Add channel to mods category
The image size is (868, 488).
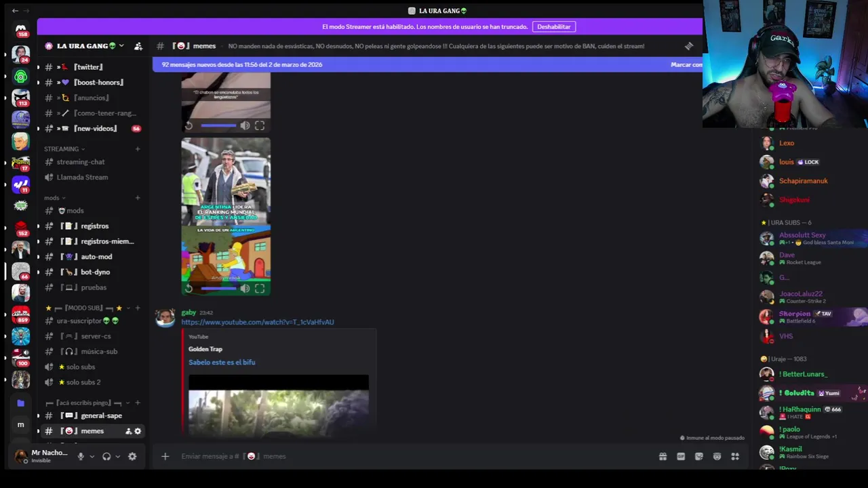click(138, 197)
